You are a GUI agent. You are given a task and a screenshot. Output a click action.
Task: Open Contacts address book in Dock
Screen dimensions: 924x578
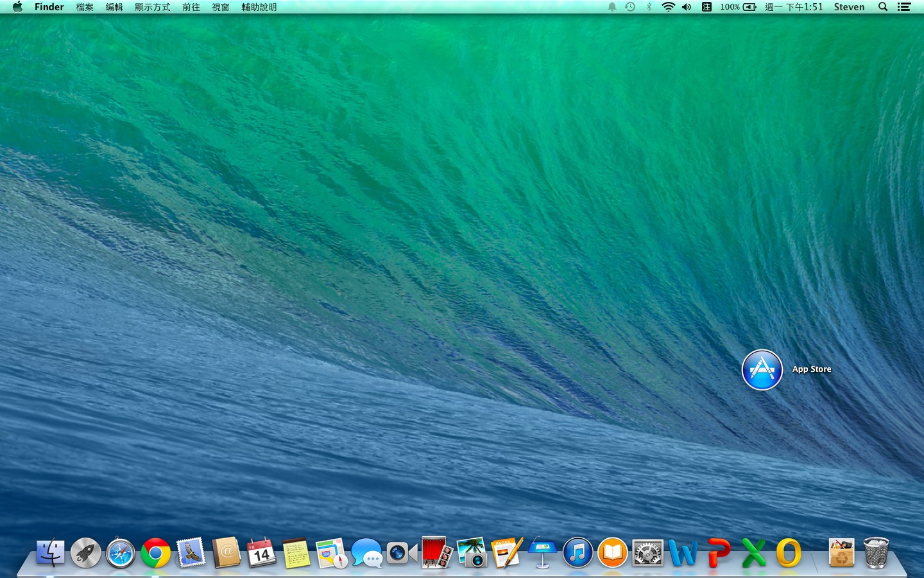click(x=226, y=552)
